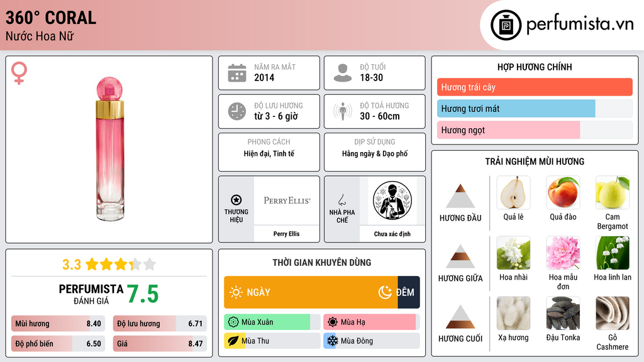Click the nose icon above Nhà pha chế
644x362 pixels.
[x=341, y=200]
